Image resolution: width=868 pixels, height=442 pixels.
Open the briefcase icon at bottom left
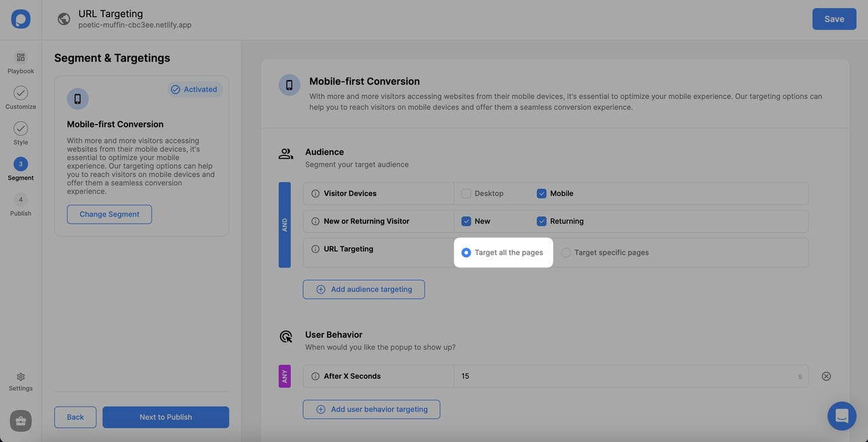[20, 420]
